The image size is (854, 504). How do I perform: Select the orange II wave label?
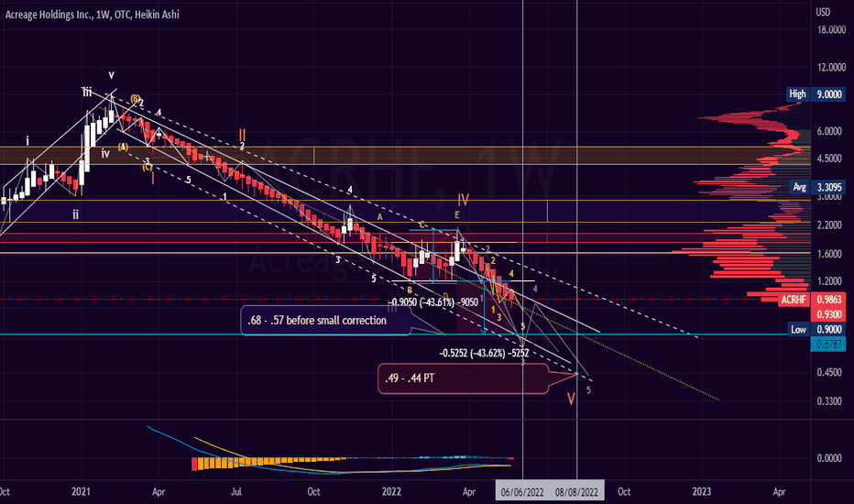(x=243, y=134)
